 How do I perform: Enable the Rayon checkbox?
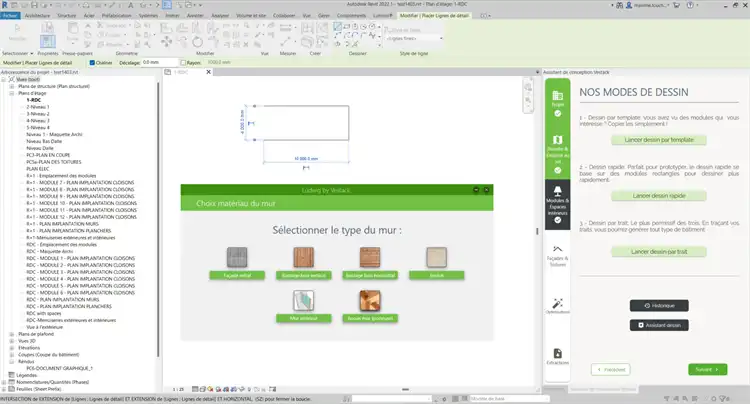coord(183,63)
